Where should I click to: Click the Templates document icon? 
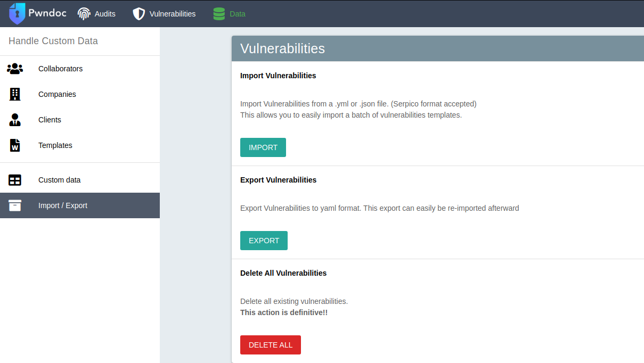click(x=15, y=145)
